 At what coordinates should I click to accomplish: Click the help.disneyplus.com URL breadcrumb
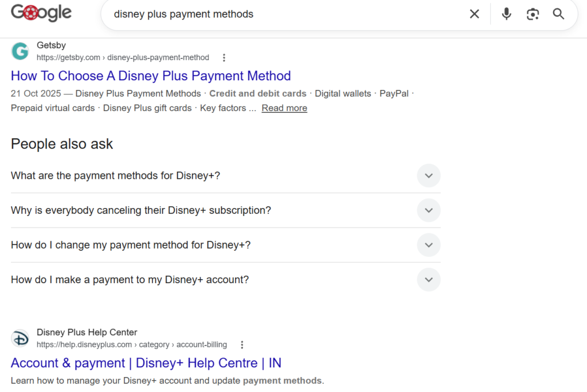132,344
